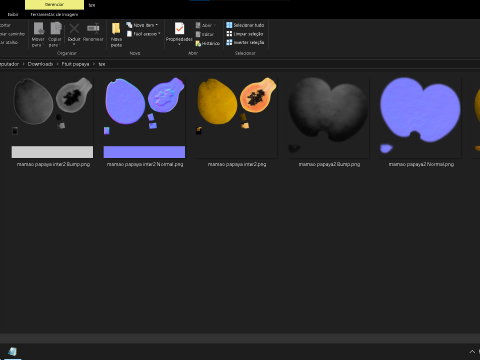The height and width of the screenshot is (360, 480).
Task: Click the Fácil acesso icon
Action: point(129,34)
